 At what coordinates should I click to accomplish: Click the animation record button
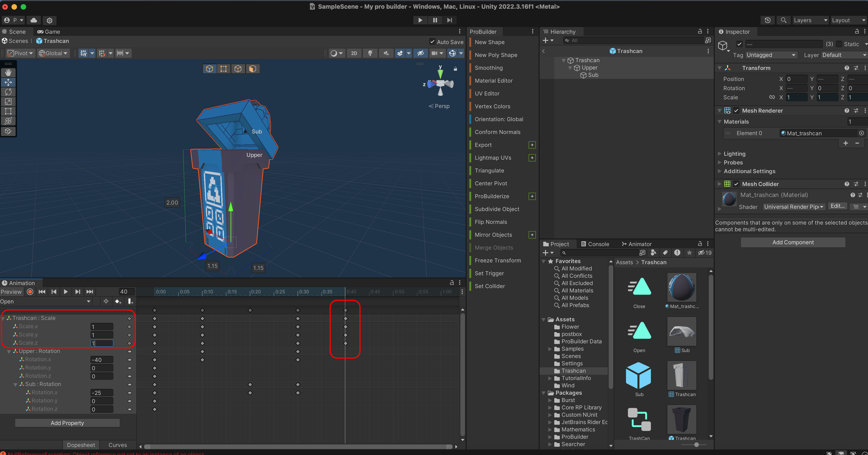coord(30,292)
